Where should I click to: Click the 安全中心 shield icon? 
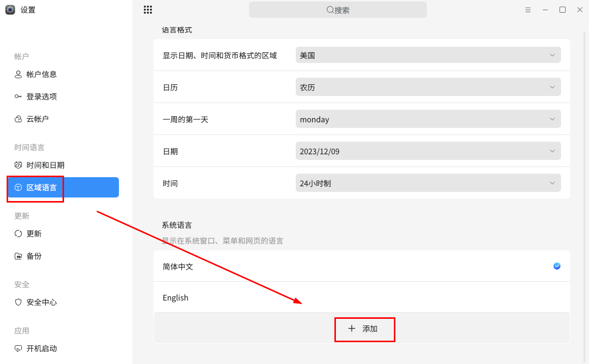(x=18, y=302)
